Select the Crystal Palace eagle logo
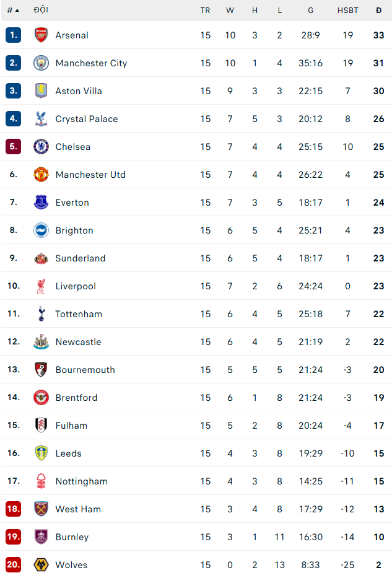Viewport: 392px width, 578px height. tap(41, 119)
